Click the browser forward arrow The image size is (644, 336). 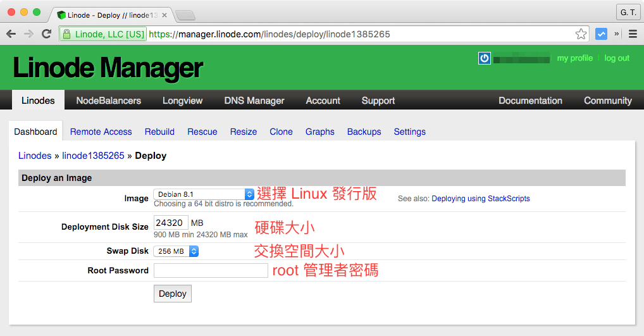coord(28,34)
